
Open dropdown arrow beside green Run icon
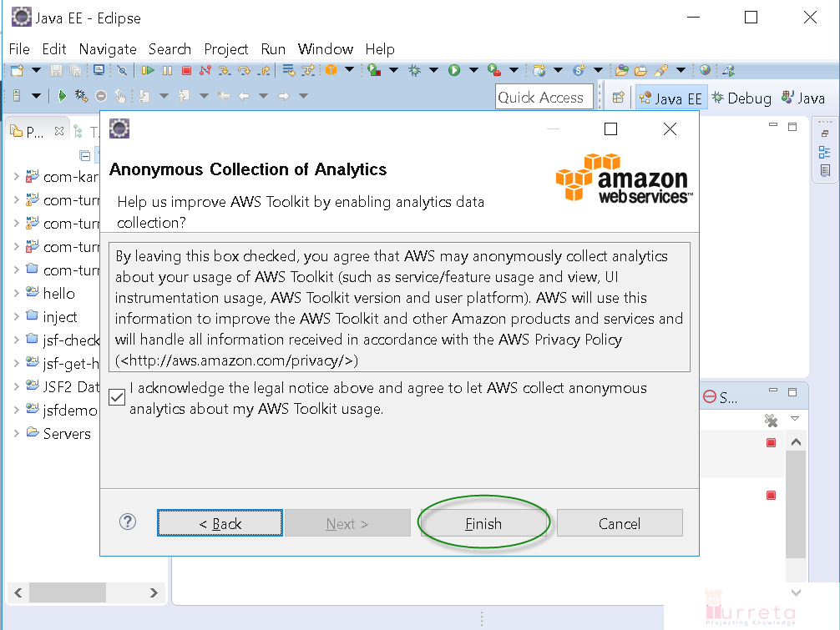pyautogui.click(x=473, y=70)
